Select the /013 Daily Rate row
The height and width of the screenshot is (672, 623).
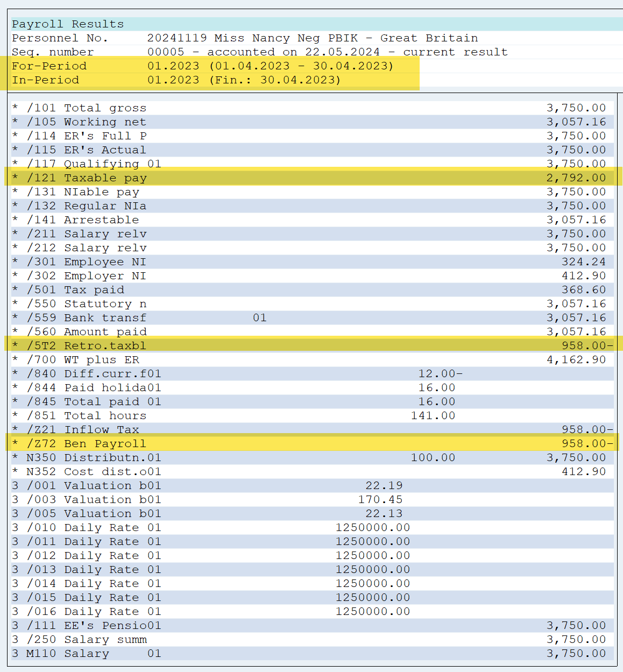tap(312, 570)
